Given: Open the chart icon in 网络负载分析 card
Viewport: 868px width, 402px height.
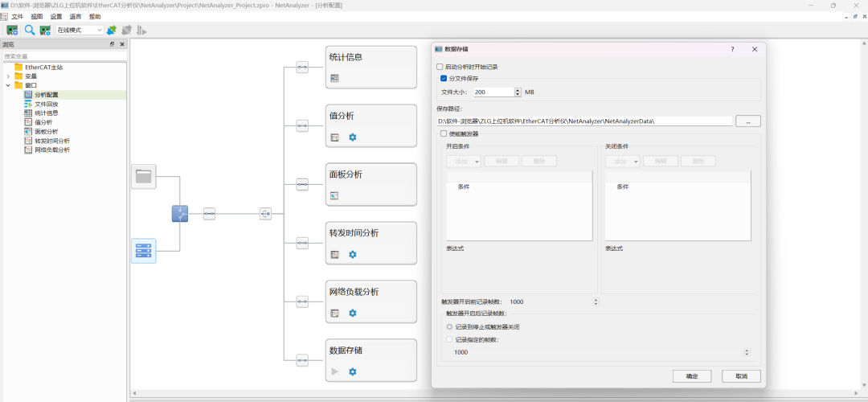Looking at the screenshot, I should click(334, 314).
